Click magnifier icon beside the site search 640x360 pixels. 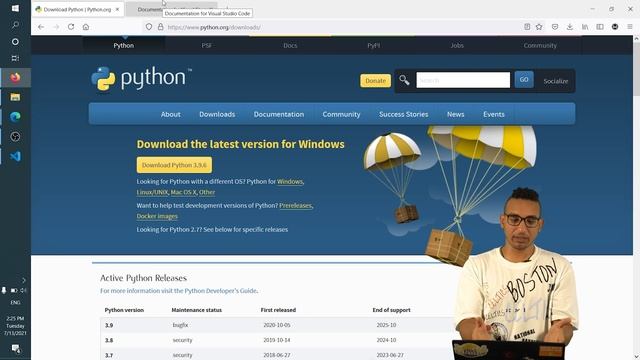coord(404,80)
